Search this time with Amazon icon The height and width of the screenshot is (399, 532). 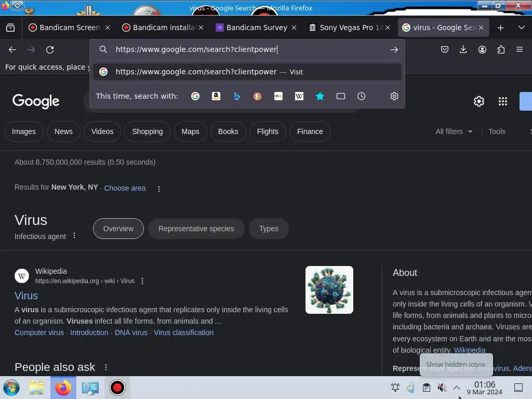(216, 96)
